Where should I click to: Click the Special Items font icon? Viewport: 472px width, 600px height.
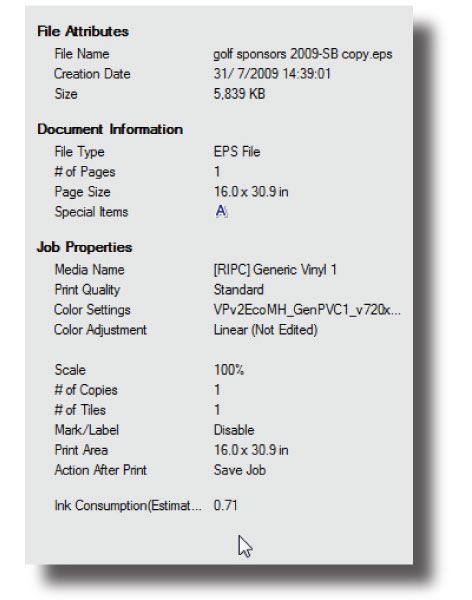[x=221, y=211]
